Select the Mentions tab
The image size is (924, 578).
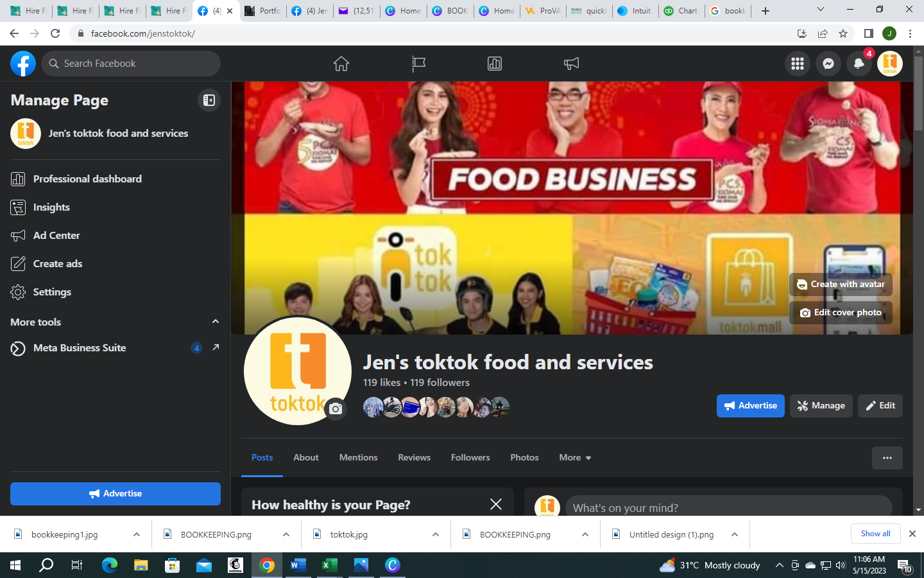coord(359,458)
